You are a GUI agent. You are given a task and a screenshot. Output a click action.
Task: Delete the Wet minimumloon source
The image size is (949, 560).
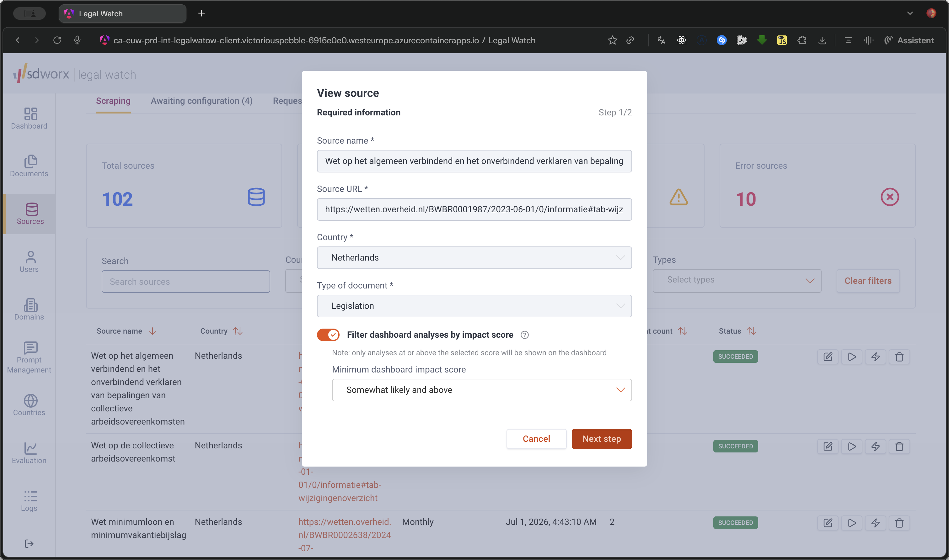click(899, 523)
